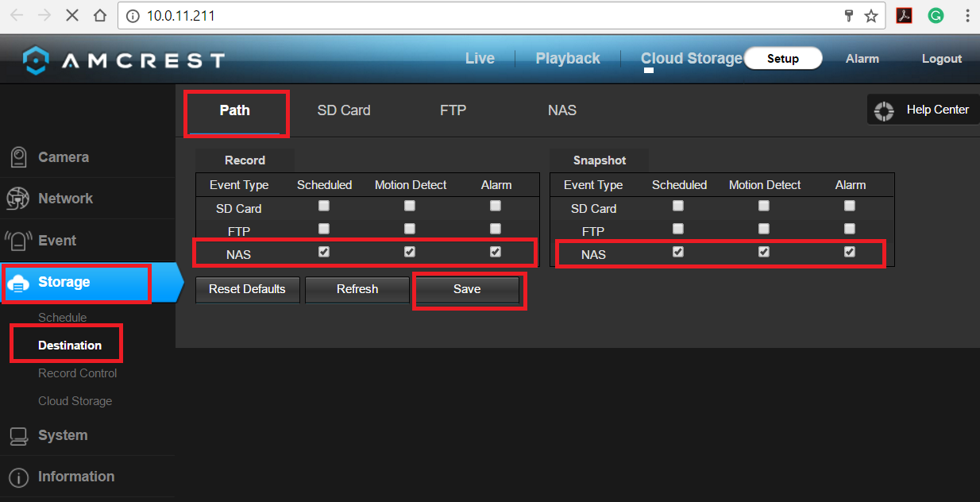
Task: Click the System monitor icon in sidebar
Action: click(18, 435)
